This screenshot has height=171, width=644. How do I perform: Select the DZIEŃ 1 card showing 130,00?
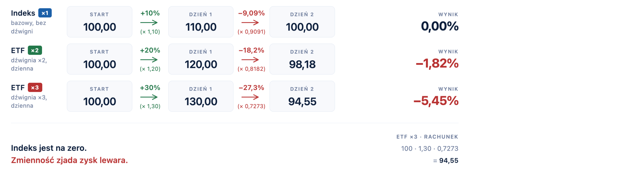(201, 96)
